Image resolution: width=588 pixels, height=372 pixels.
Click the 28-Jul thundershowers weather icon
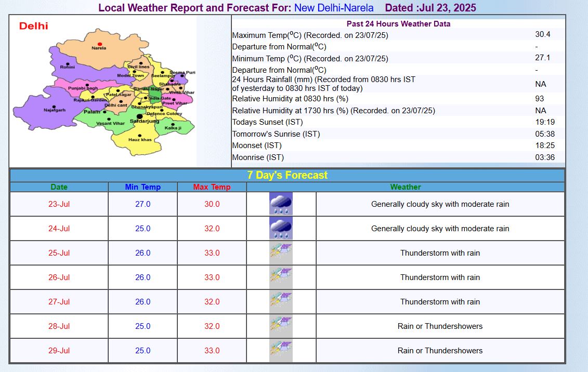click(x=281, y=326)
